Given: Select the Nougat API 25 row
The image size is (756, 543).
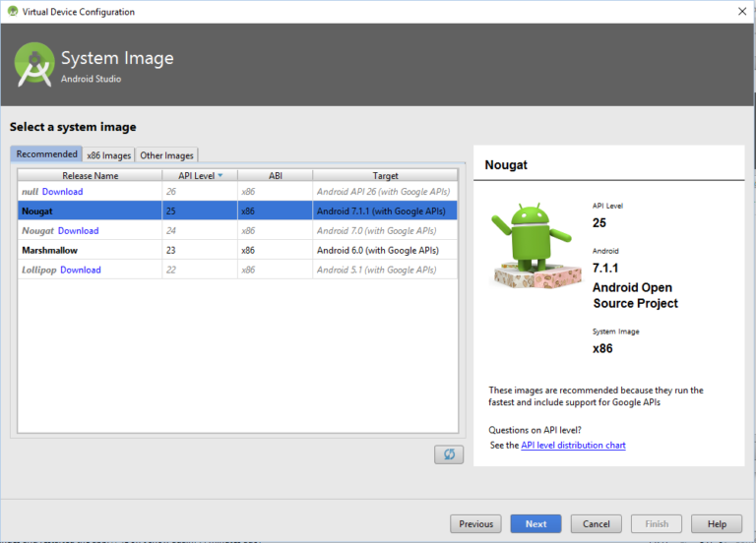Looking at the screenshot, I should [x=236, y=211].
